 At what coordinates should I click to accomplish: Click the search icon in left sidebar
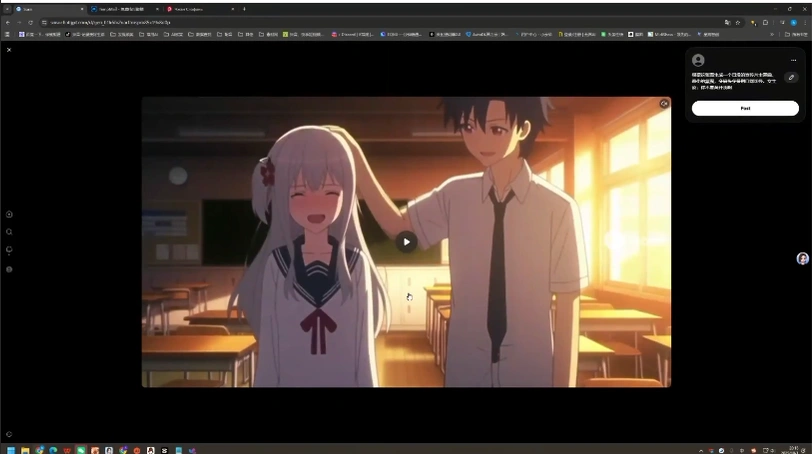9,232
